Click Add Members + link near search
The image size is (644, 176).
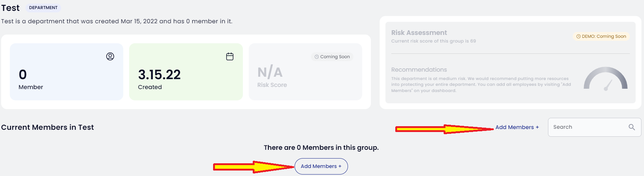click(517, 127)
